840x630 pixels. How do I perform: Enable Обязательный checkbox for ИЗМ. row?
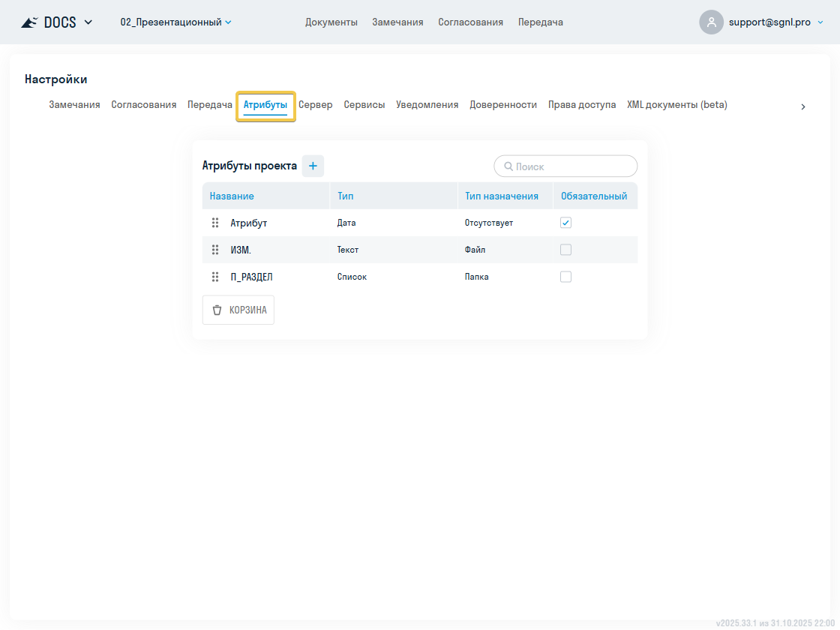click(565, 250)
